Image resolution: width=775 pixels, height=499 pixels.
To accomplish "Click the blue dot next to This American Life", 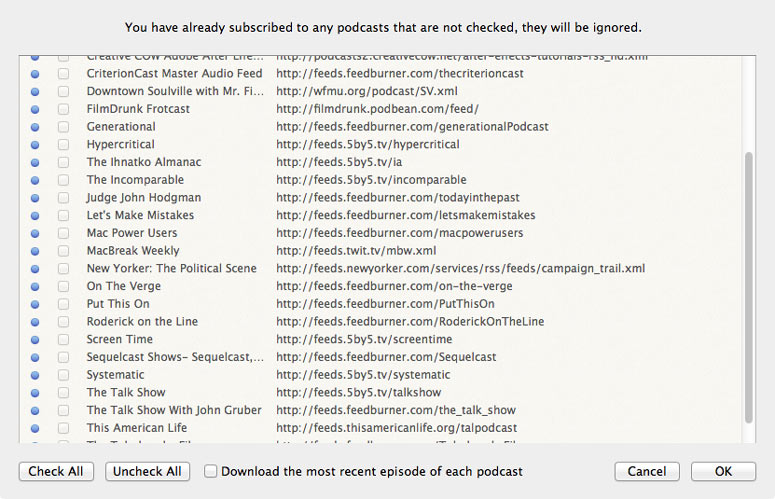I will point(35,428).
